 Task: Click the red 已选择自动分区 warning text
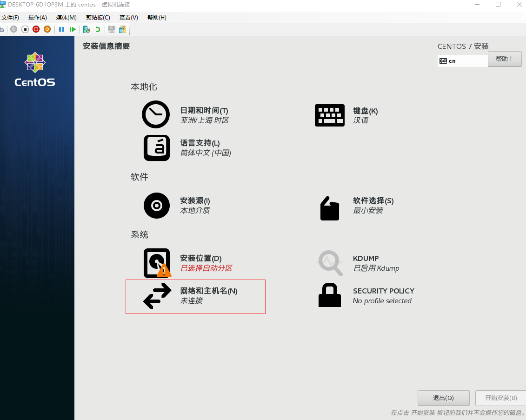click(206, 268)
